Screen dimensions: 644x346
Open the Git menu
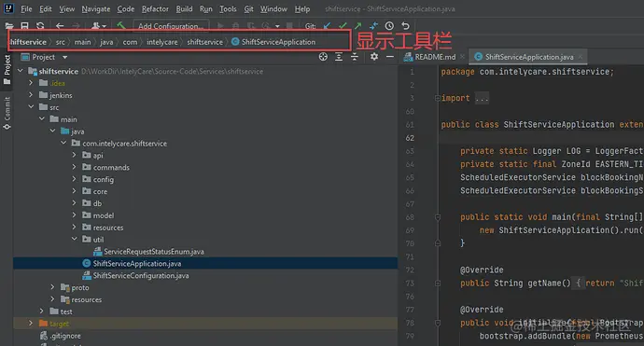coord(248,8)
